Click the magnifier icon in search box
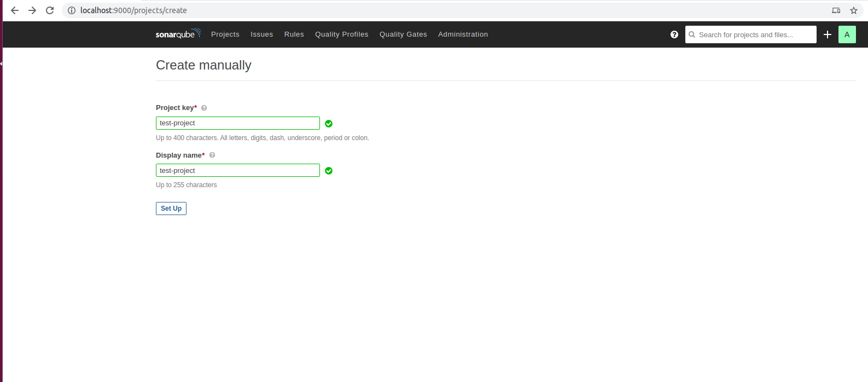868x382 pixels. (x=692, y=34)
